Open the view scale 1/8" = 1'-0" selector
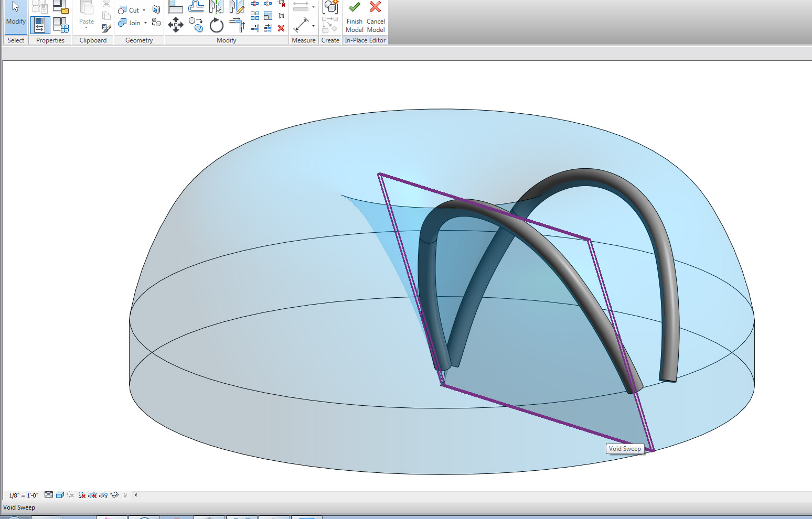Screen dimensions: 812x519 pyautogui.click(x=24, y=495)
